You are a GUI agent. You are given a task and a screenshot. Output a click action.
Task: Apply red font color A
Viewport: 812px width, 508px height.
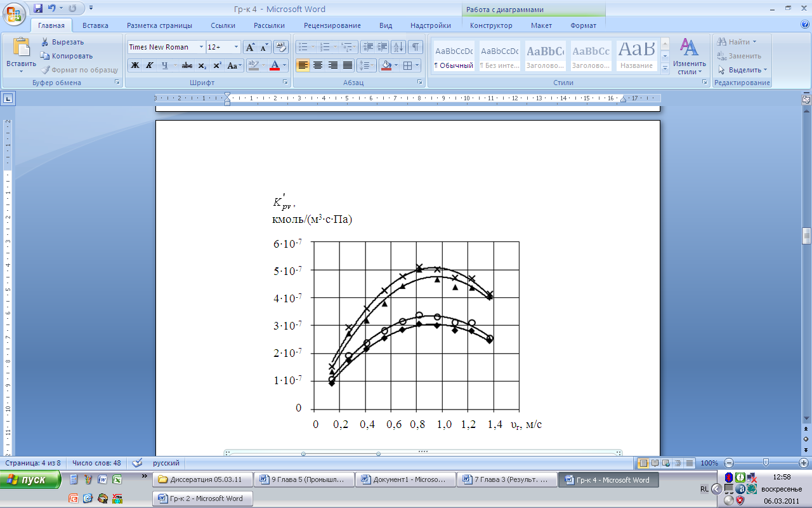[x=275, y=65]
